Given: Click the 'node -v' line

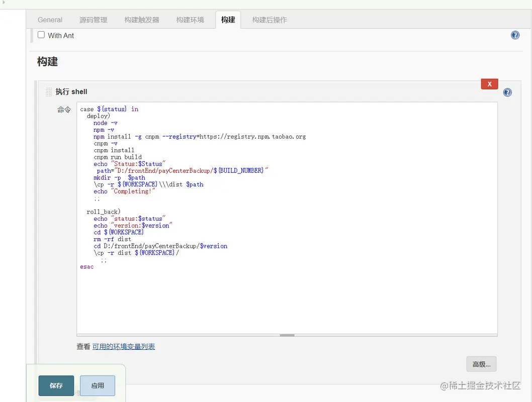Looking at the screenshot, I should 106,123.
